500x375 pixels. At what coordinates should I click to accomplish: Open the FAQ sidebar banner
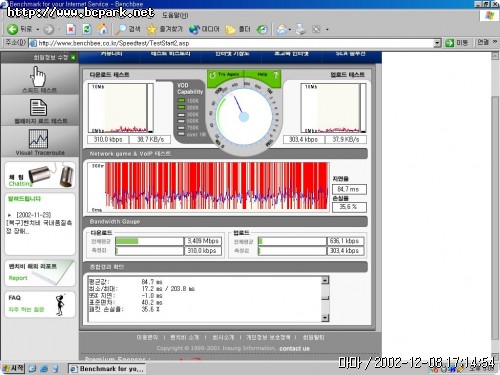(x=40, y=304)
